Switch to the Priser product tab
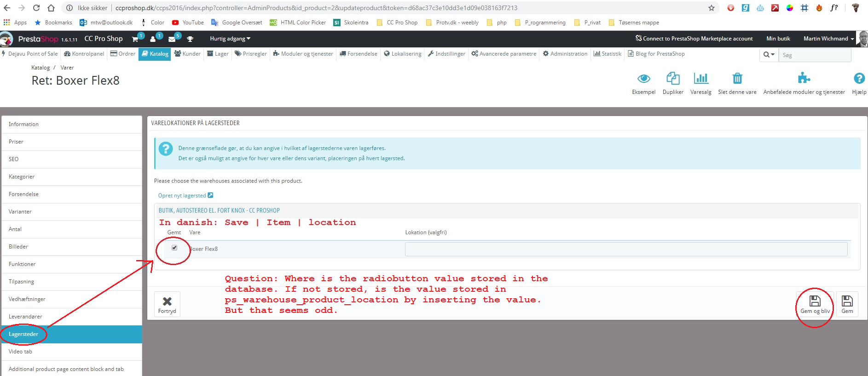The image size is (868, 376). tap(72, 142)
